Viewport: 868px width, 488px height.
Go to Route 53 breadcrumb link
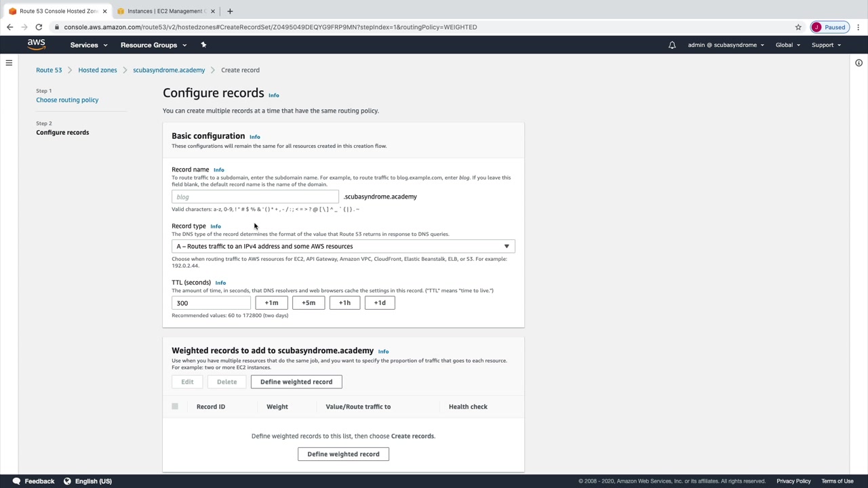point(49,70)
